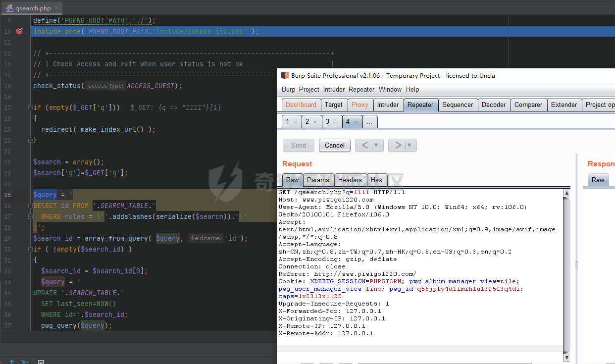Click the Cancel button
Image resolution: width=615 pixels, height=364 pixels.
tap(335, 145)
